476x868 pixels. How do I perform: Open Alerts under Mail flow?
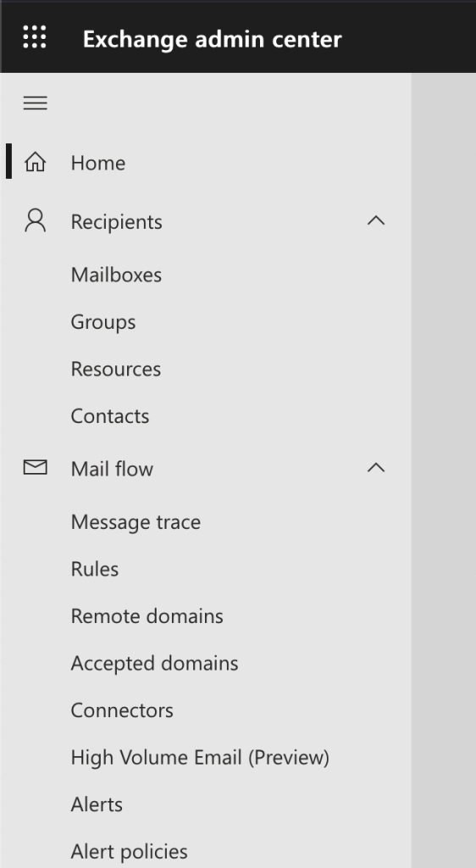97,804
